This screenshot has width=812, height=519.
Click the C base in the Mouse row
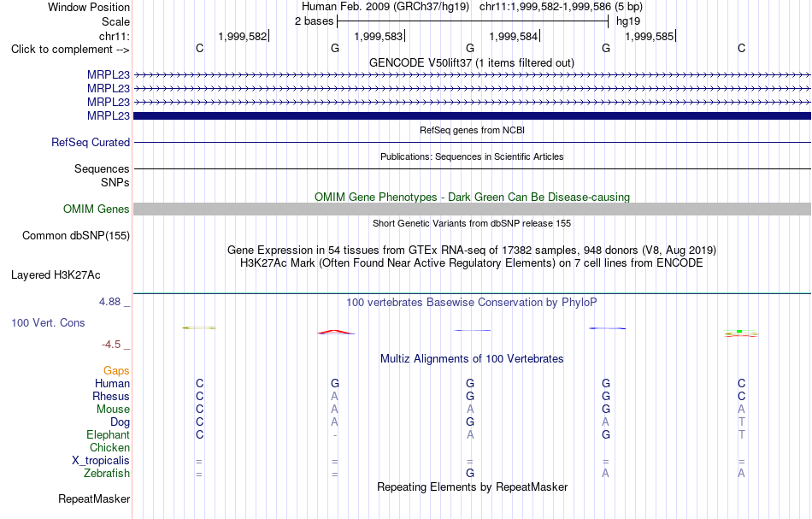click(x=199, y=410)
